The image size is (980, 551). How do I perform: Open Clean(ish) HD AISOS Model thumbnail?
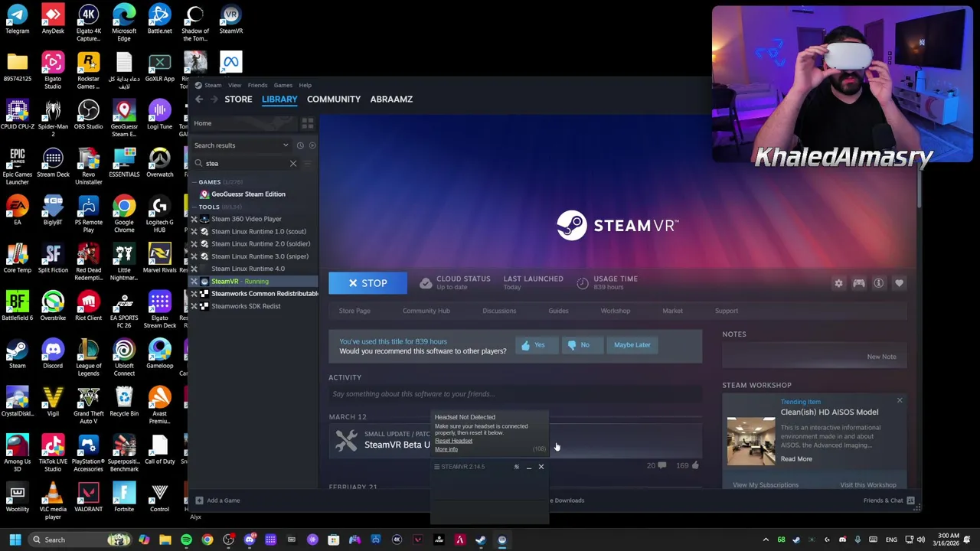[751, 441]
